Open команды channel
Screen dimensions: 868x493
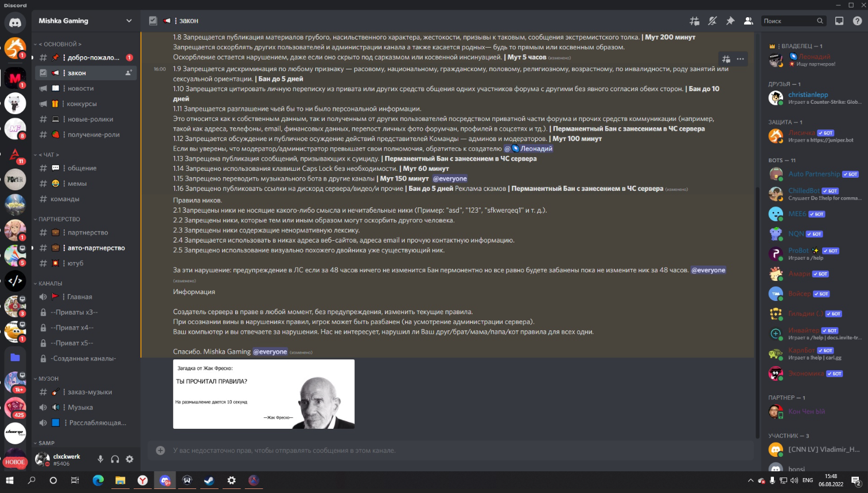86,199
